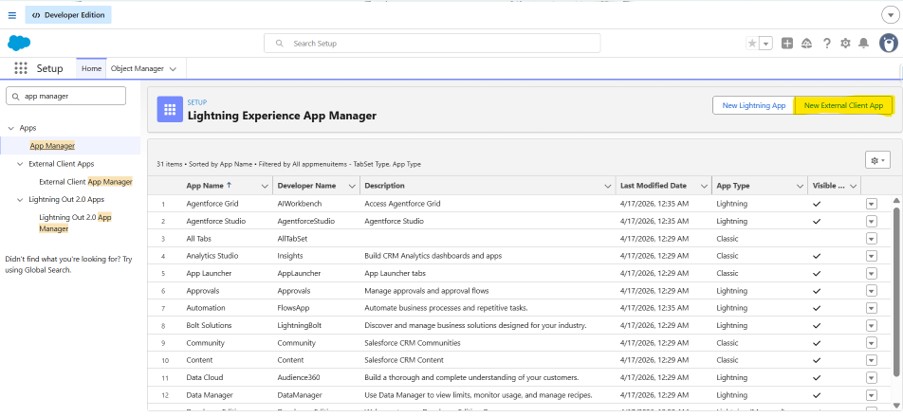Open the Visible column dropdown chevron

coord(853,186)
